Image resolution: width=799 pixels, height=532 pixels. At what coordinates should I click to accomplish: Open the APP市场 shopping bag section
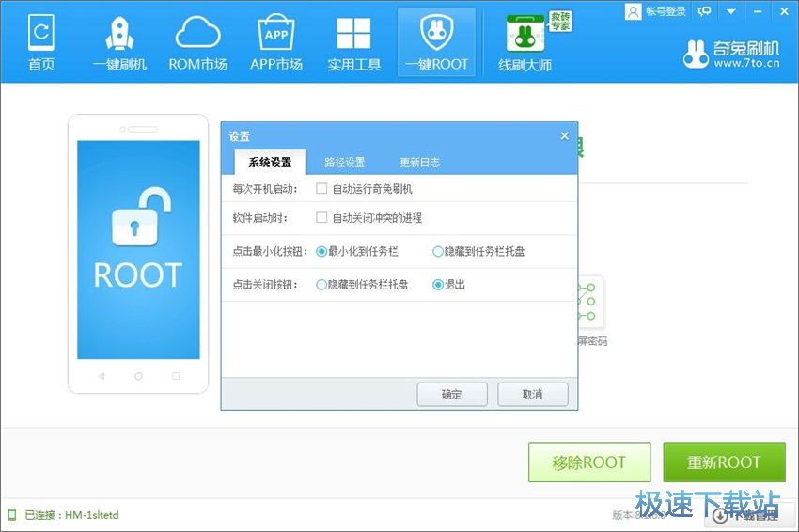tap(276, 43)
